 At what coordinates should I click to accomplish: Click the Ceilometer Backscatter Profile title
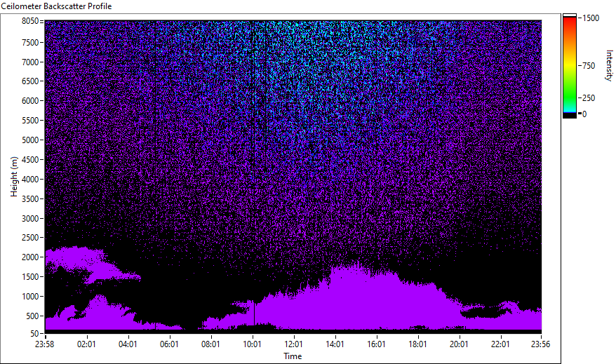(x=57, y=6)
